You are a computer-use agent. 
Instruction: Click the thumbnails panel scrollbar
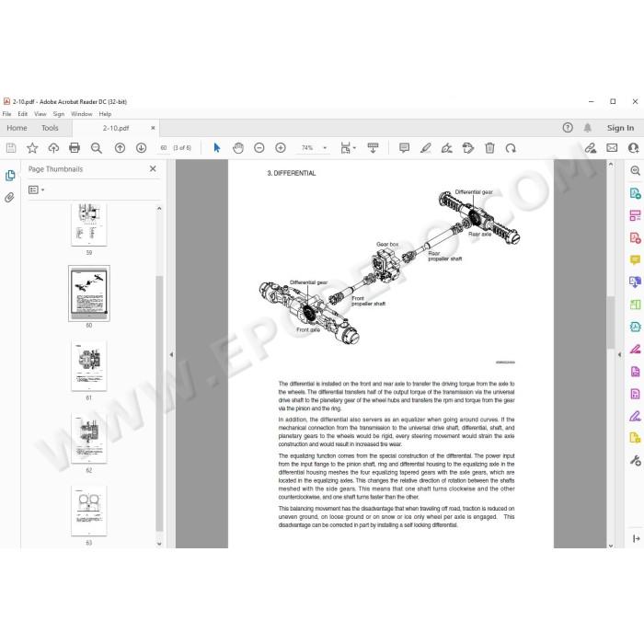tap(159, 403)
